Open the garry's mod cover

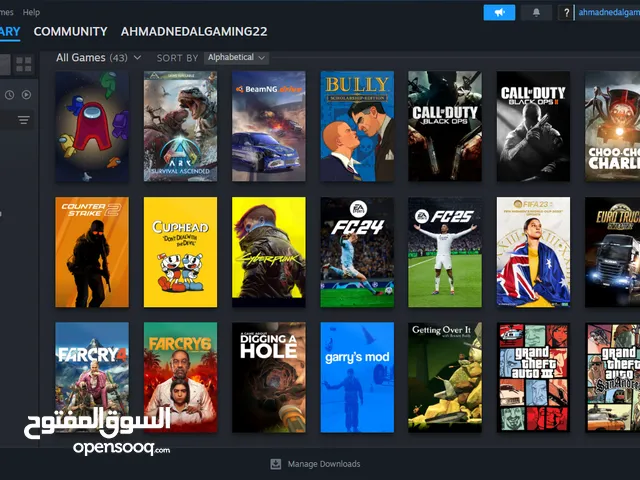click(357, 377)
